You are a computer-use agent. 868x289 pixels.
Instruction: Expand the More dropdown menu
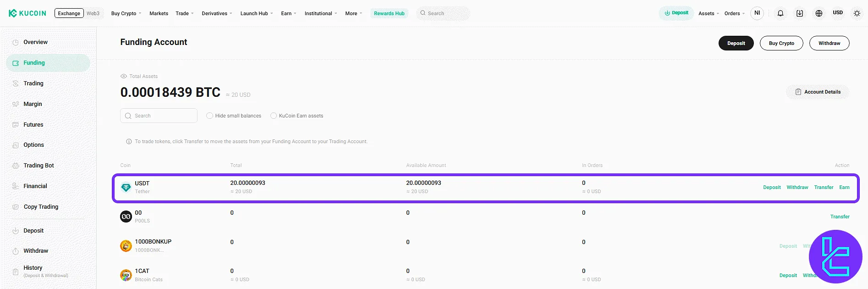pyautogui.click(x=353, y=13)
